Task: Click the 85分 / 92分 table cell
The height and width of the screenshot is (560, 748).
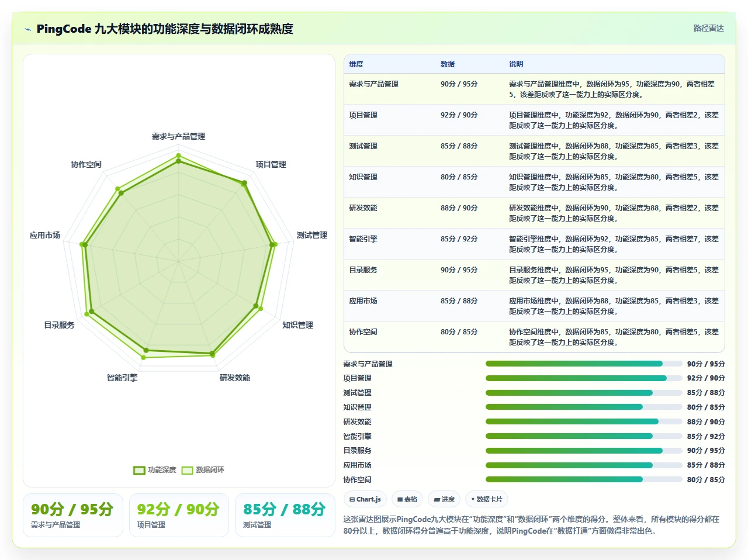Action: click(x=459, y=239)
